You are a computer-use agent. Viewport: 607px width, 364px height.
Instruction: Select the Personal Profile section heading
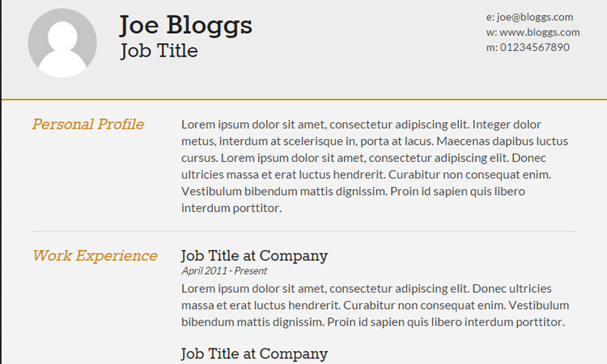[88, 125]
